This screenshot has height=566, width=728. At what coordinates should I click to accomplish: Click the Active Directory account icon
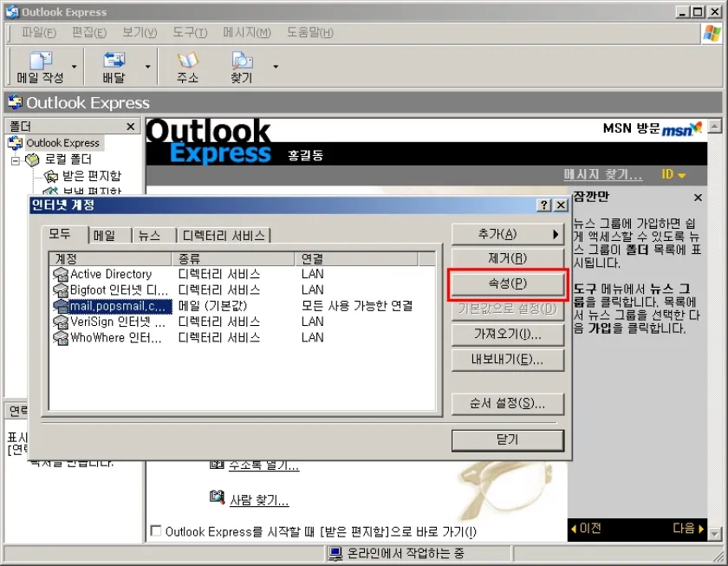(61, 275)
